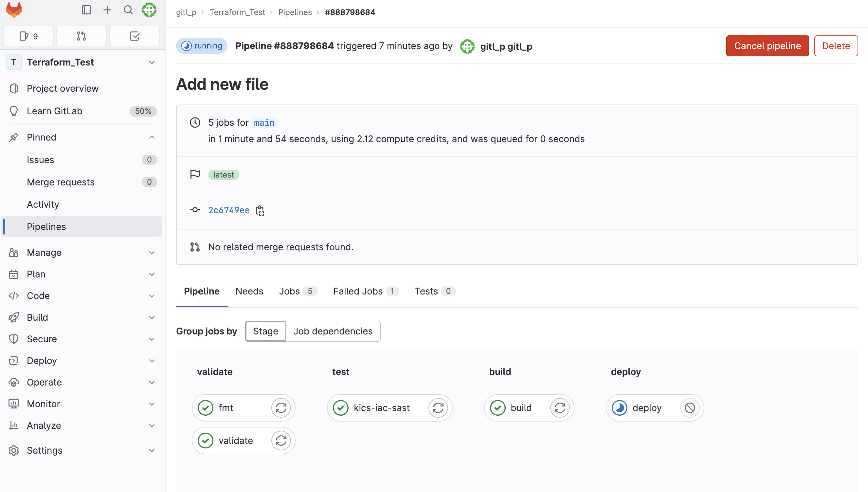Select Job dependencies grouping
Viewport: 868px width, 492px height.
[333, 331]
